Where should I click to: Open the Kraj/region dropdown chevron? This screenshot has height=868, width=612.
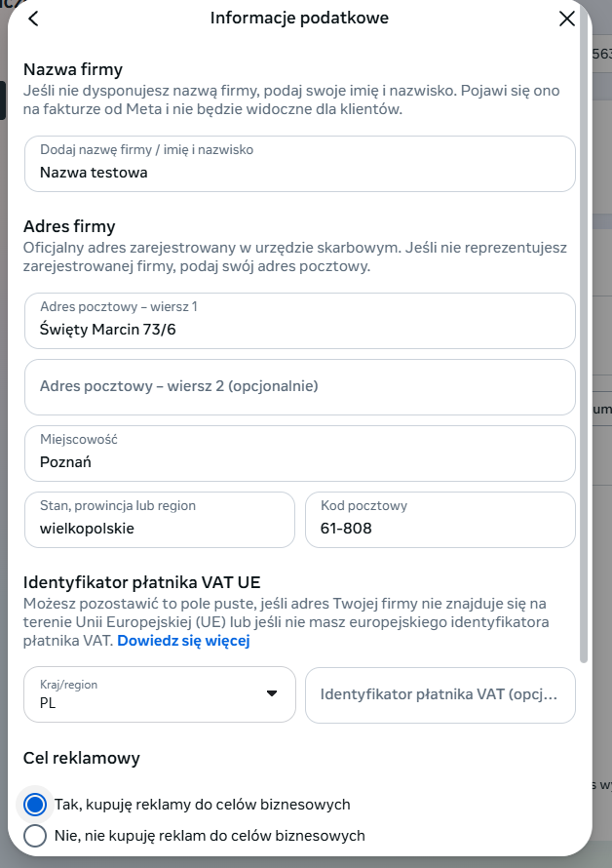click(x=274, y=694)
